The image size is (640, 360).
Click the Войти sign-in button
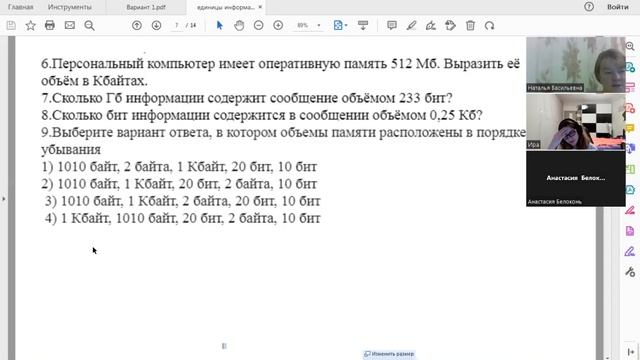[x=618, y=7]
